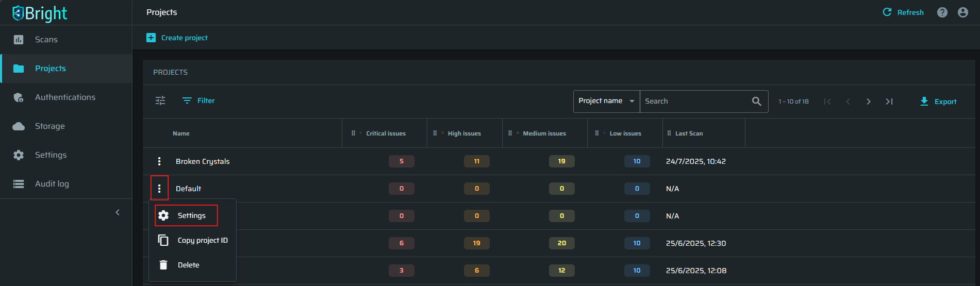Screen dimensions: 980x286
Task: Click the Last Scan column header
Action: click(689, 133)
